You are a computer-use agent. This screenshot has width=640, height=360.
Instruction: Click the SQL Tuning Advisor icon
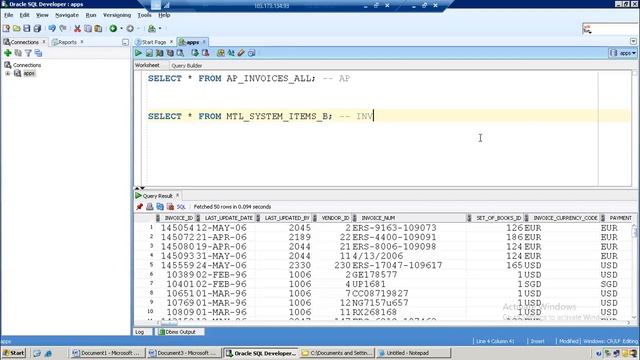point(180,53)
